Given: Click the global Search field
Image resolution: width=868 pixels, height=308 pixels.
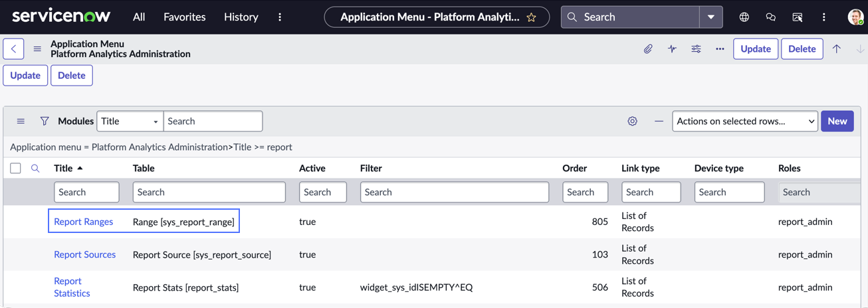Looking at the screenshot, I should point(630,17).
